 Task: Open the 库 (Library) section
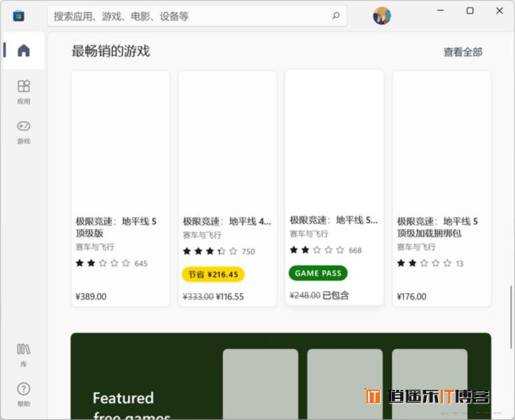24,355
